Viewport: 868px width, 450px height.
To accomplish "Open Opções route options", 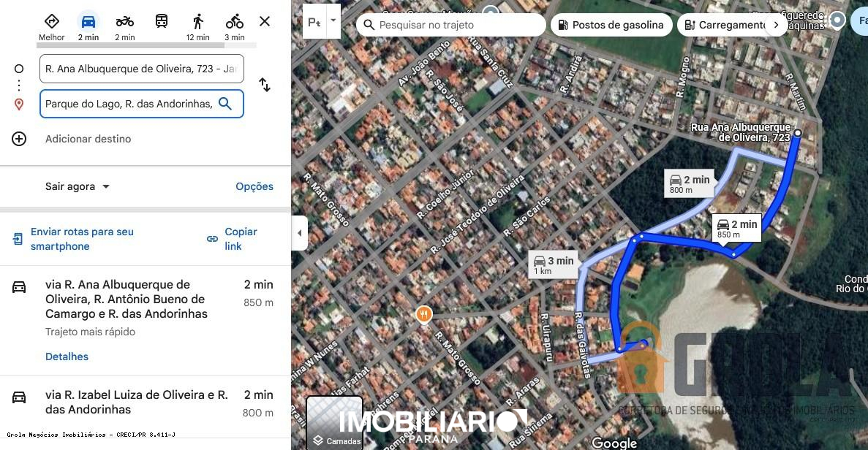I will (x=254, y=186).
